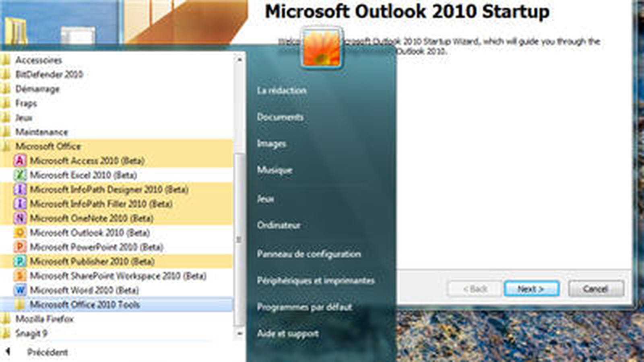Expand the BitDefender 2010 folder label
The width and height of the screenshot is (644, 362).
click(x=49, y=74)
